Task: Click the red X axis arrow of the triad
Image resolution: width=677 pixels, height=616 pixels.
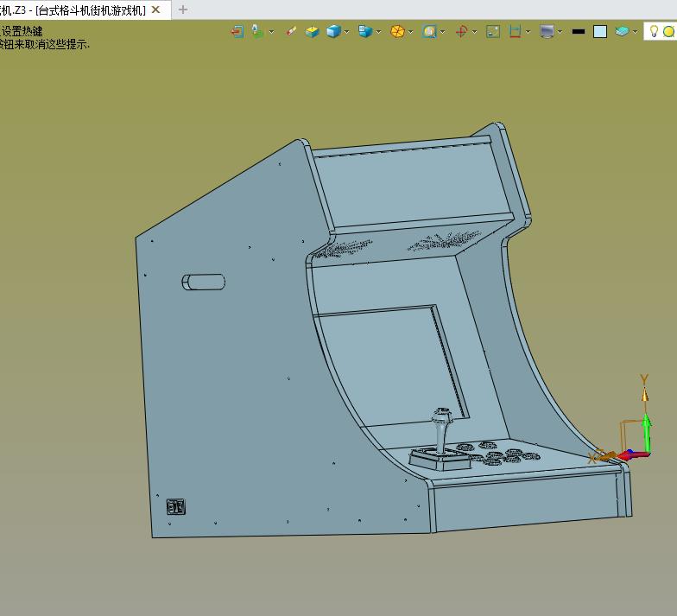Action: pos(632,454)
